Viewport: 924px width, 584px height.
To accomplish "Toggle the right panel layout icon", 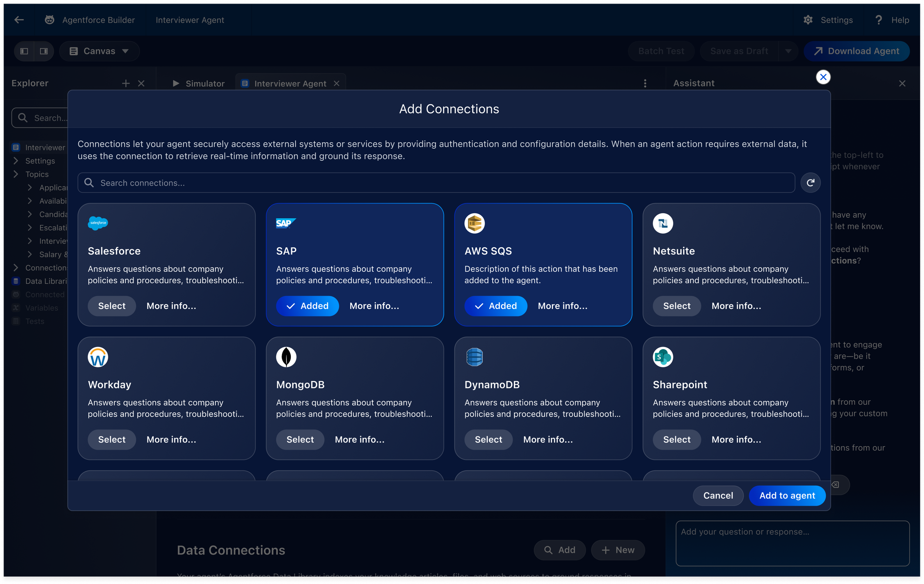I will (44, 51).
